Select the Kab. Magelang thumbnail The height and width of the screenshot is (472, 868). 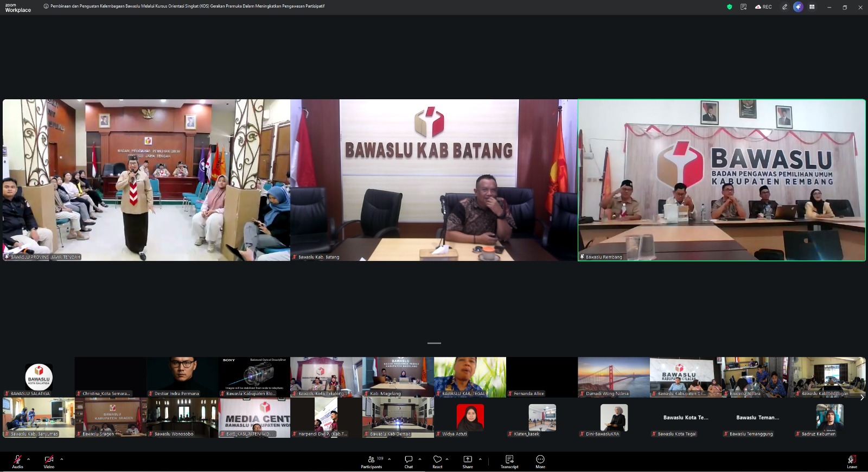pyautogui.click(x=398, y=377)
